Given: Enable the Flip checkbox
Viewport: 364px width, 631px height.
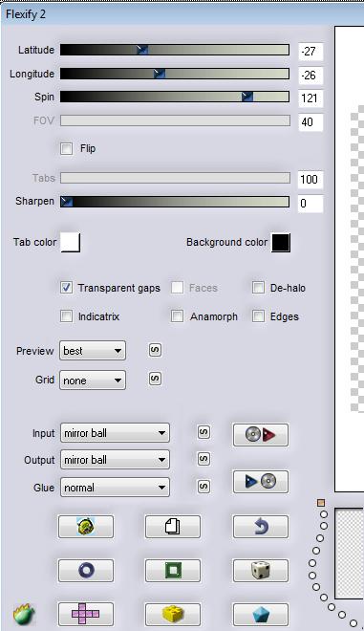Looking at the screenshot, I should 66,148.
